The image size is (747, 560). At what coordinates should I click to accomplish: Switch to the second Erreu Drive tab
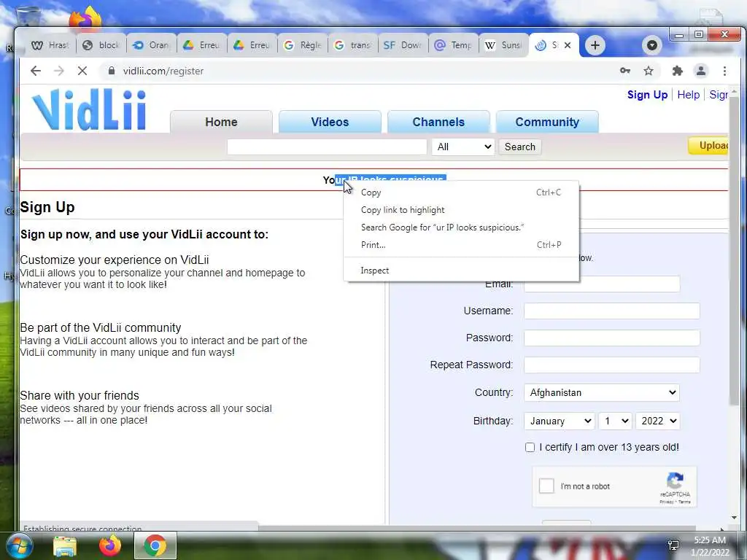click(x=252, y=45)
